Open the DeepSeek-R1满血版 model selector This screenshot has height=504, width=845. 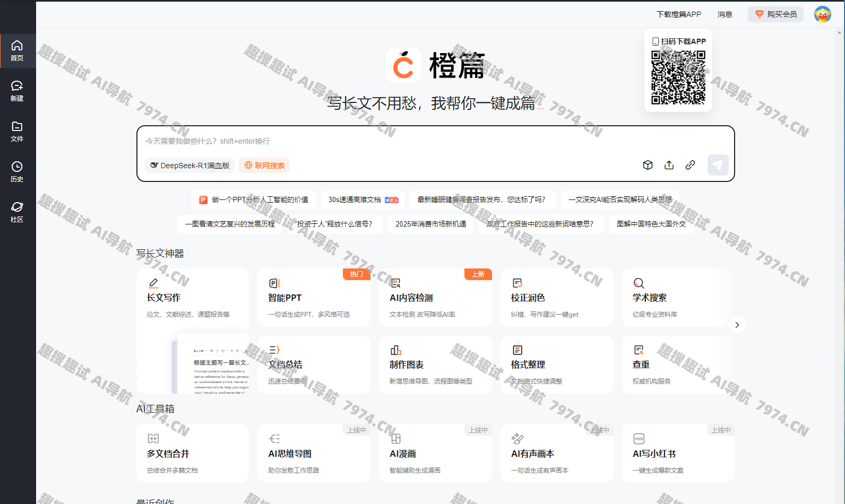(189, 165)
